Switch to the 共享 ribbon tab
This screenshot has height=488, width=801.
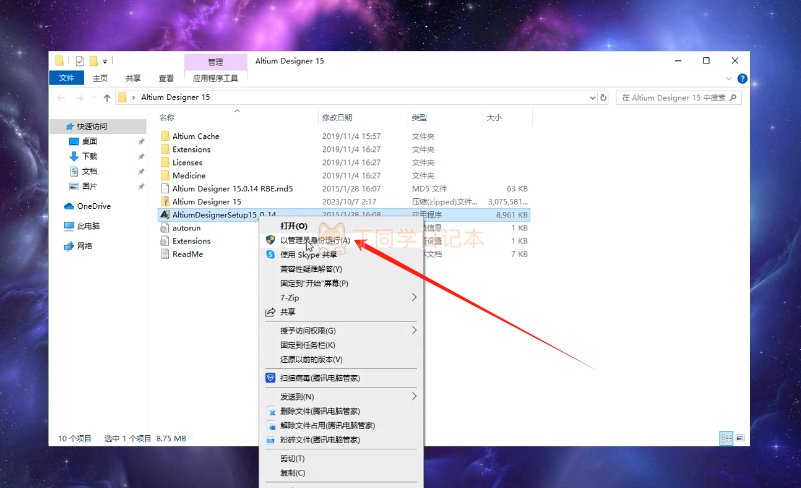click(133, 78)
